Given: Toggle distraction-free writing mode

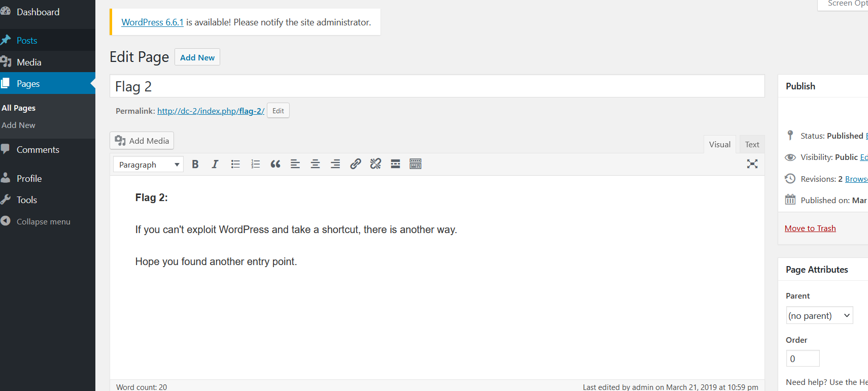Looking at the screenshot, I should (752, 164).
